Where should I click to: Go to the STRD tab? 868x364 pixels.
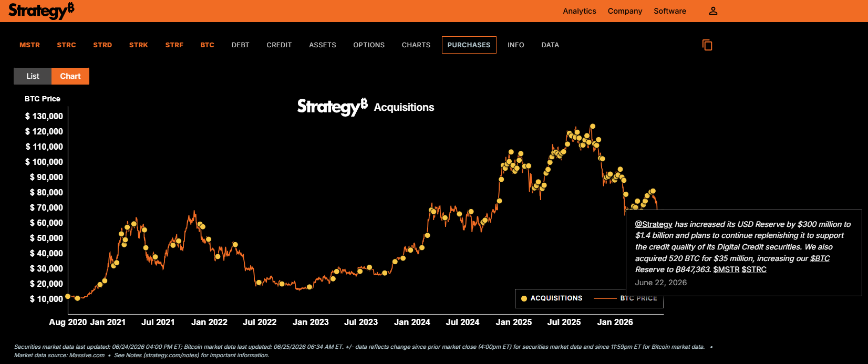point(102,45)
